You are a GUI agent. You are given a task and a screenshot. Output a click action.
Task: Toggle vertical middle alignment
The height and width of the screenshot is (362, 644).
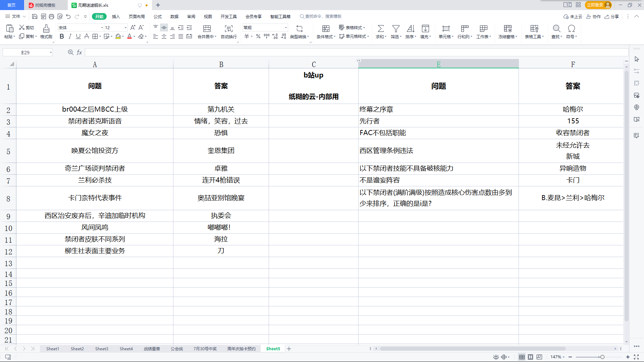(x=164, y=27)
